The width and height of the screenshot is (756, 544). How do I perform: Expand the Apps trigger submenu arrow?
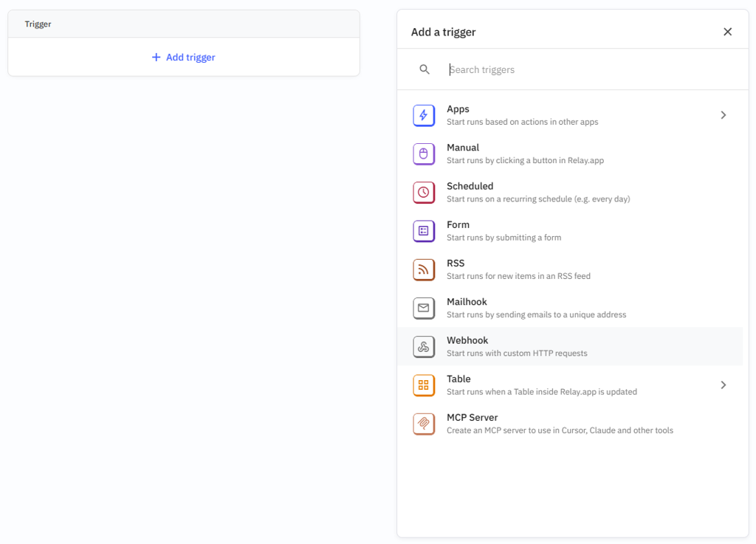pyautogui.click(x=723, y=115)
